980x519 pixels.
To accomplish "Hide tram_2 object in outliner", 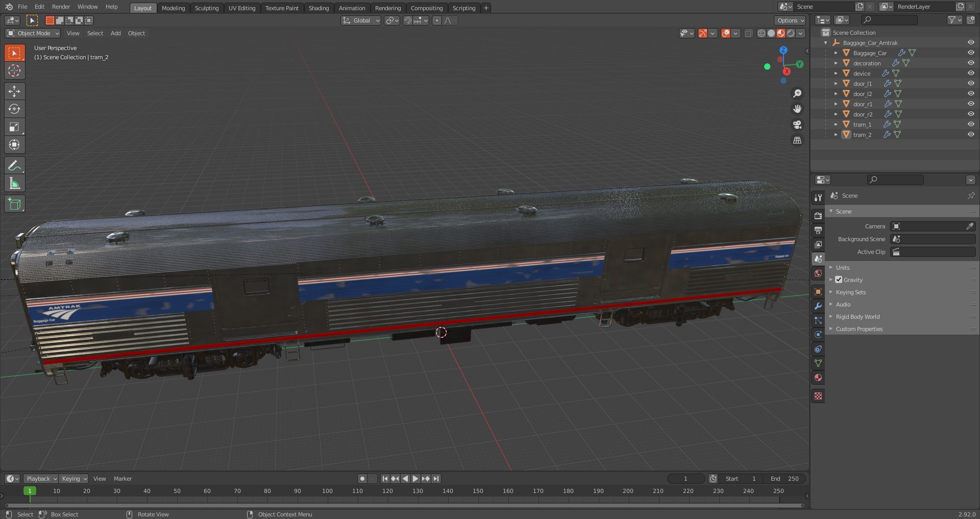I will click(x=971, y=134).
